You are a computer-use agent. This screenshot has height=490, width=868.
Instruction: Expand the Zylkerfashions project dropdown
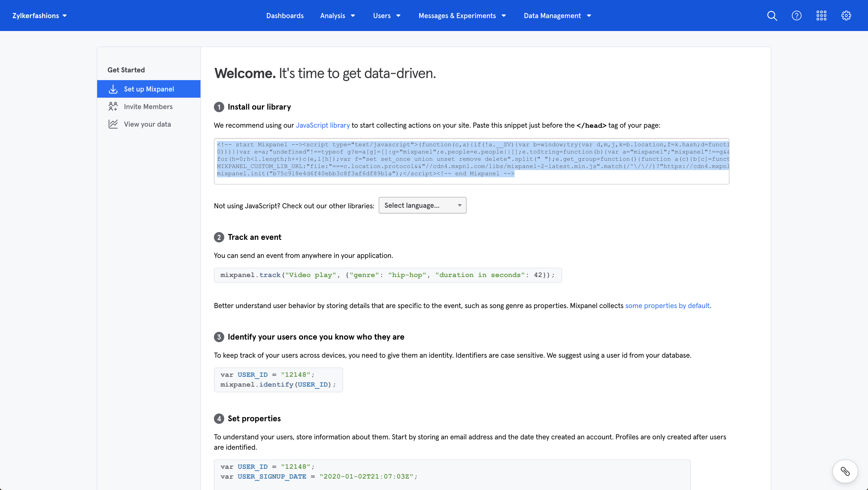coord(40,16)
